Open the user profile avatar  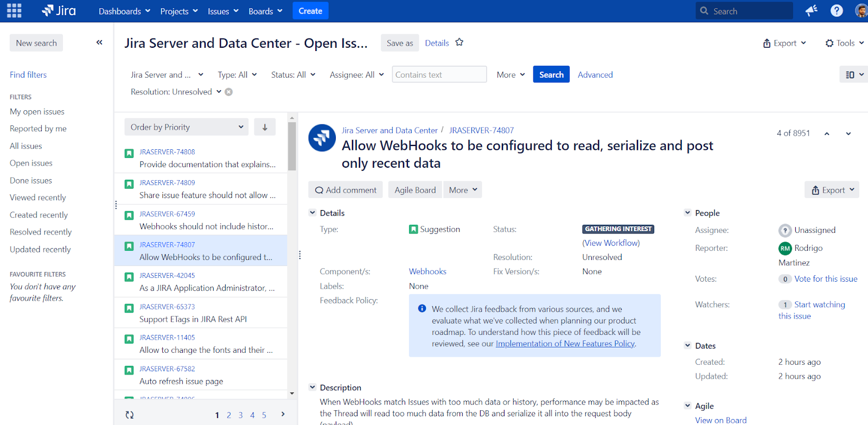tap(861, 11)
